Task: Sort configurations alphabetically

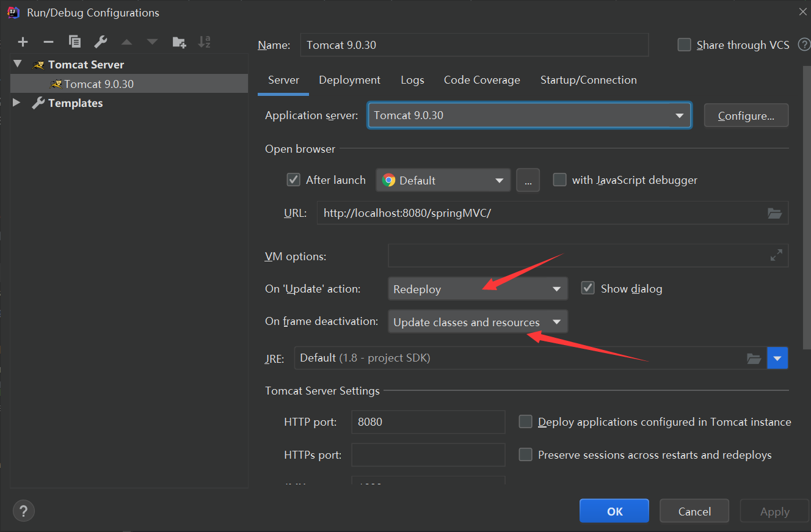Action: pyautogui.click(x=205, y=42)
